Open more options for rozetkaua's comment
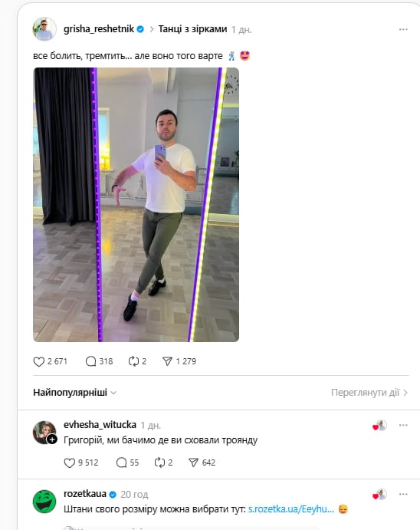 (x=403, y=494)
